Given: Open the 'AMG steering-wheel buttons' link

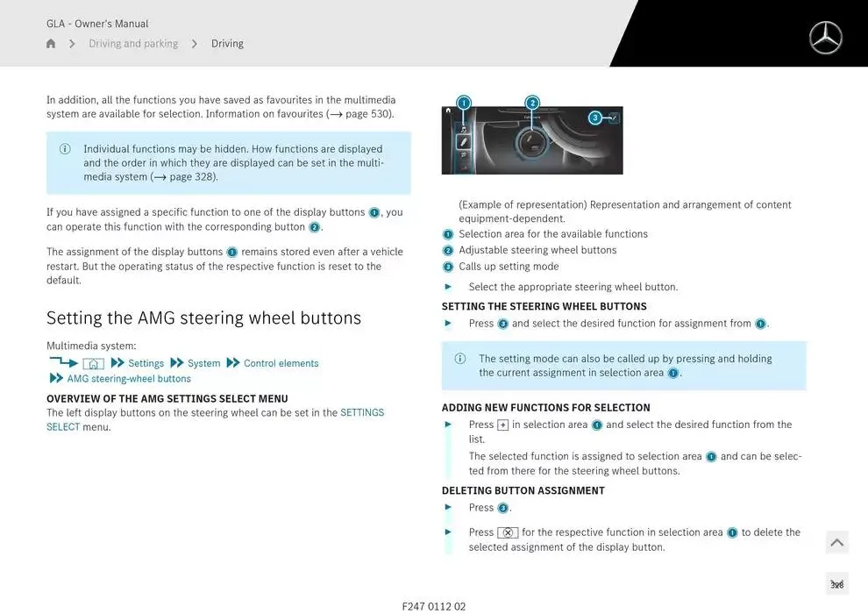Looking at the screenshot, I should point(129,379).
